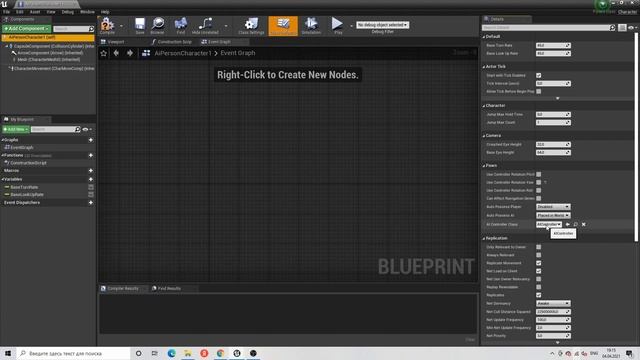
Task: Enable Use Controller Rotation Roll
Action: click(539, 191)
